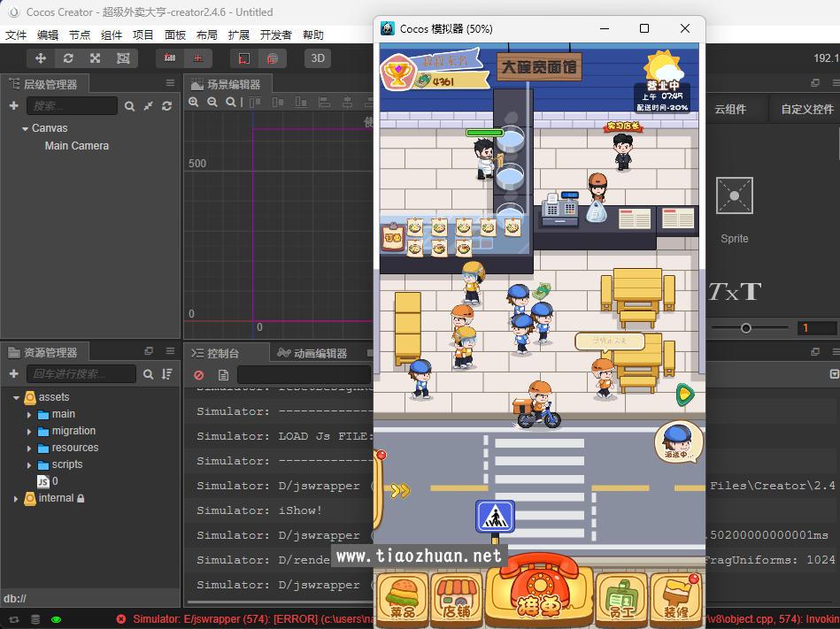Open the 节点 menu
The width and height of the screenshot is (840, 629).
point(80,35)
